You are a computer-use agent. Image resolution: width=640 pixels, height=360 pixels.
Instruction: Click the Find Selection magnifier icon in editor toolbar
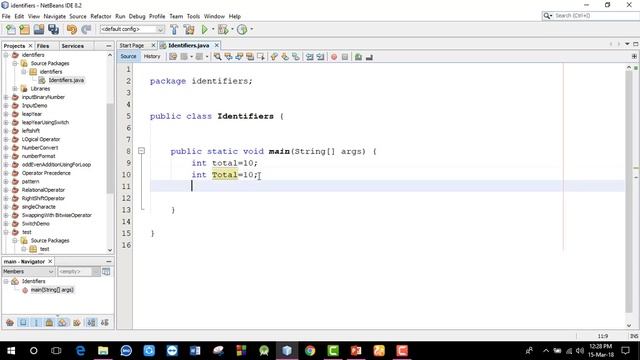coord(218,57)
